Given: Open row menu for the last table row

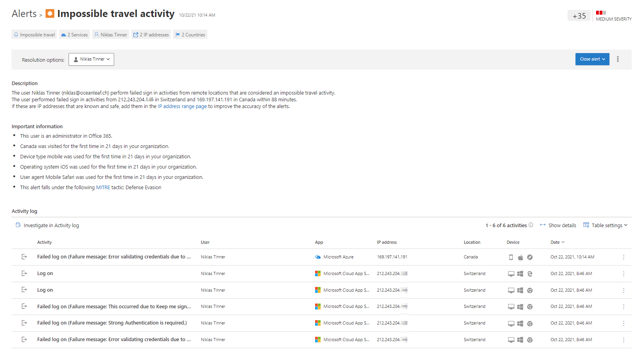Looking at the screenshot, I should (x=624, y=340).
